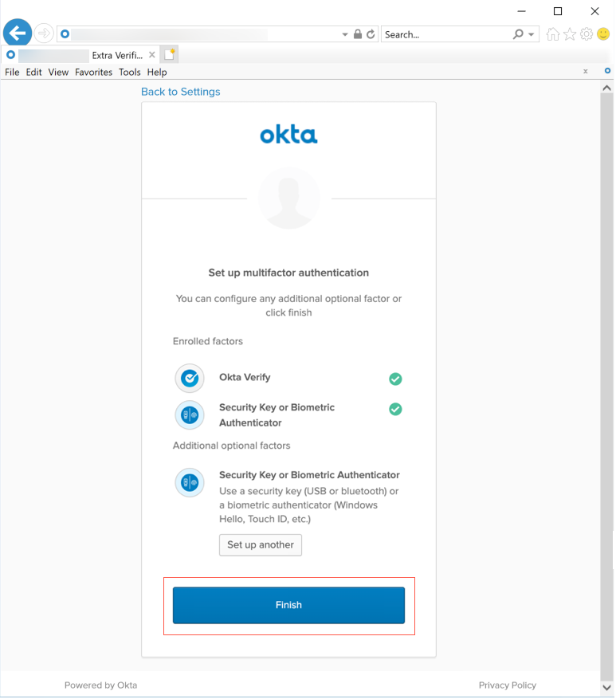Image resolution: width=616 pixels, height=699 pixels.
Task: Click the Refresh page icon
Action: point(371,34)
